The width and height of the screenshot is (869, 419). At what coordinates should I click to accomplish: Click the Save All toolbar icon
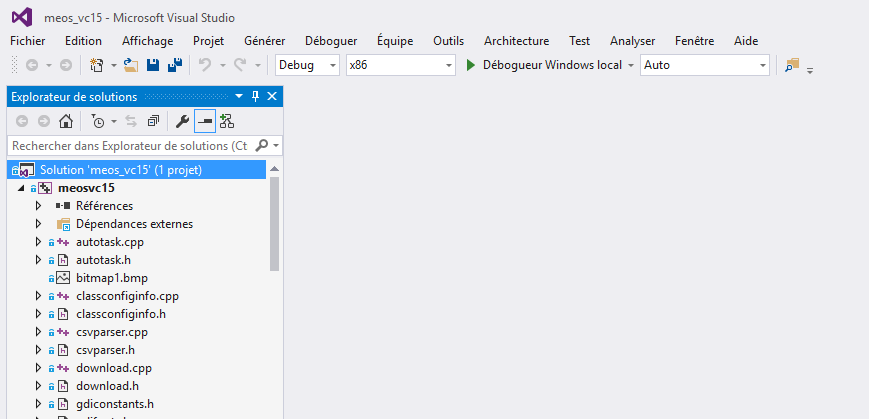175,65
